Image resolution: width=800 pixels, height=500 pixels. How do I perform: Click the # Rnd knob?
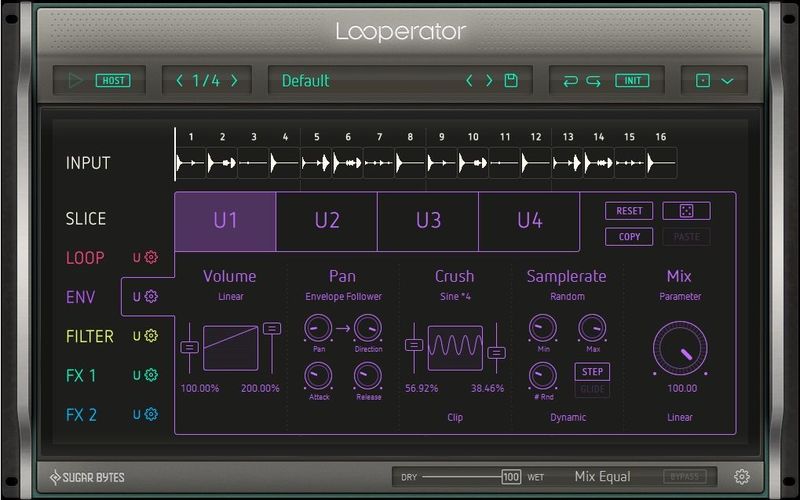[543, 376]
